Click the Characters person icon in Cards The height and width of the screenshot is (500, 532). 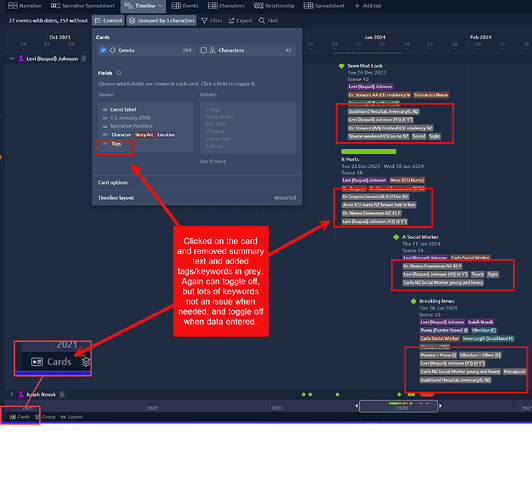(212, 50)
